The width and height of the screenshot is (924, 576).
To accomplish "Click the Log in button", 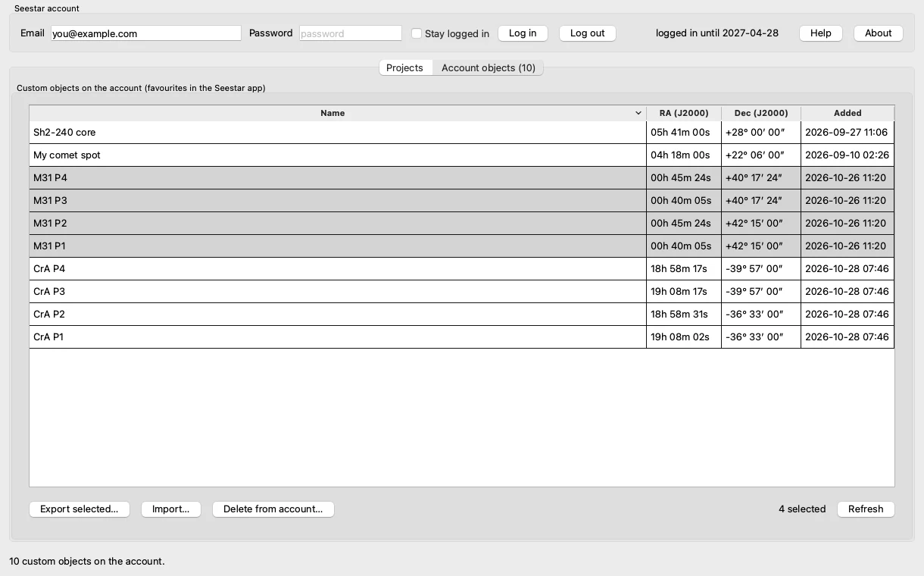I will 523,33.
